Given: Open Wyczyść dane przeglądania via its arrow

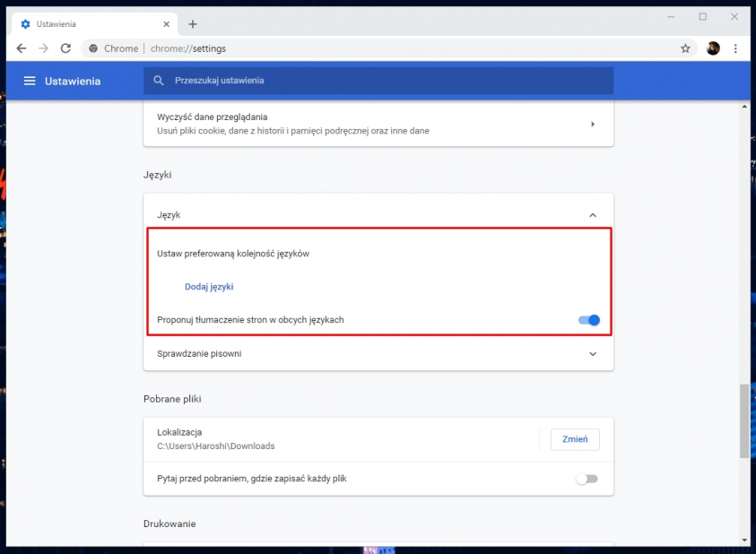Looking at the screenshot, I should pos(592,124).
